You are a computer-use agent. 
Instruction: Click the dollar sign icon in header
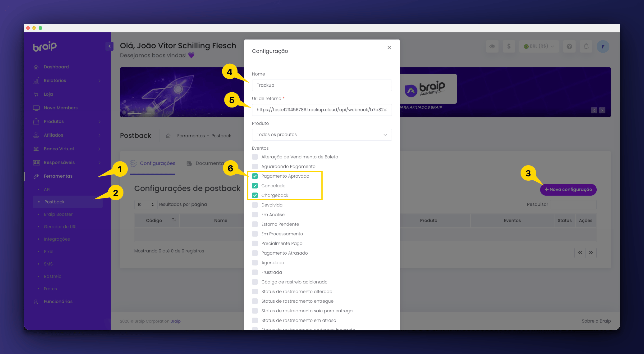(509, 46)
